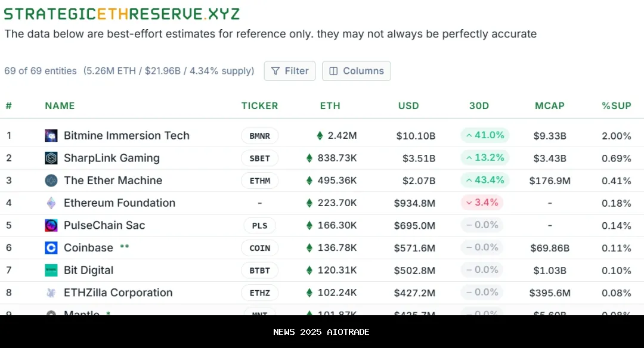Click The Ether Machine logo icon
The image size is (644, 348).
(51, 181)
